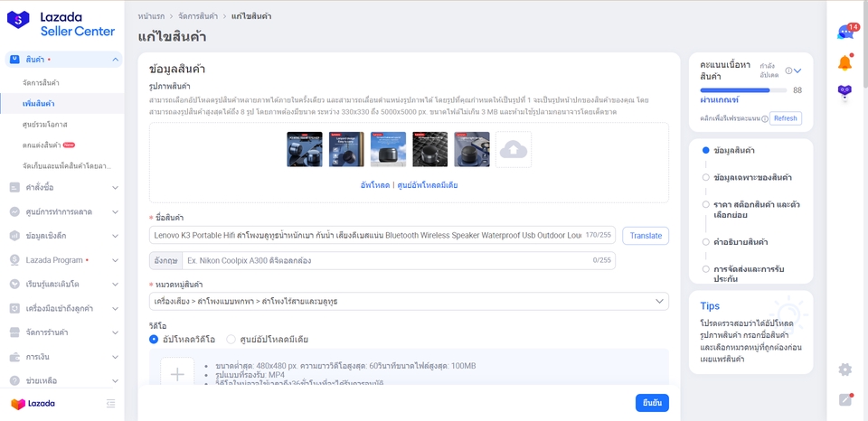This screenshot has width=868, height=421.
Task: Expand the คะแนนเนื้อหาสินค้า score chevron
Action: point(797,70)
